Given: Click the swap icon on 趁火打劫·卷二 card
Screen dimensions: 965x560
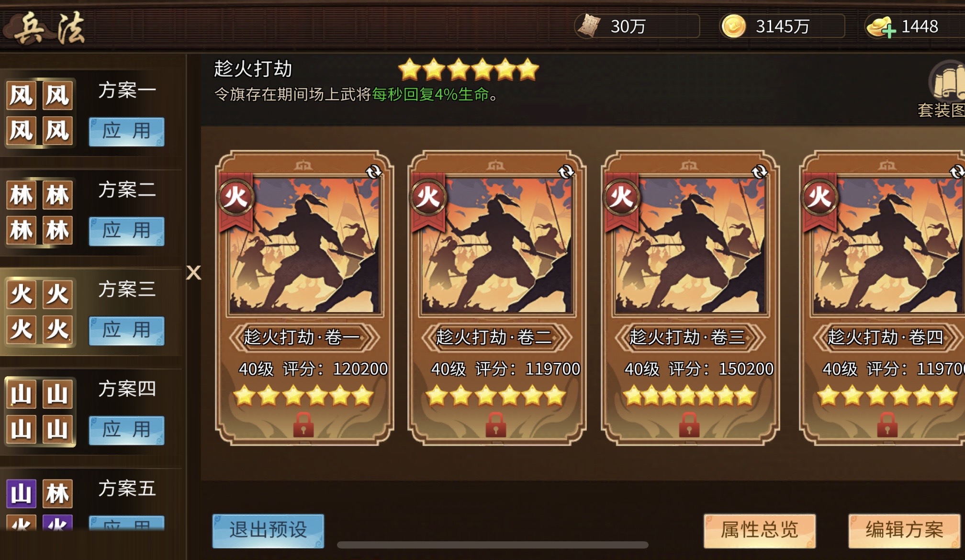Looking at the screenshot, I should [566, 172].
